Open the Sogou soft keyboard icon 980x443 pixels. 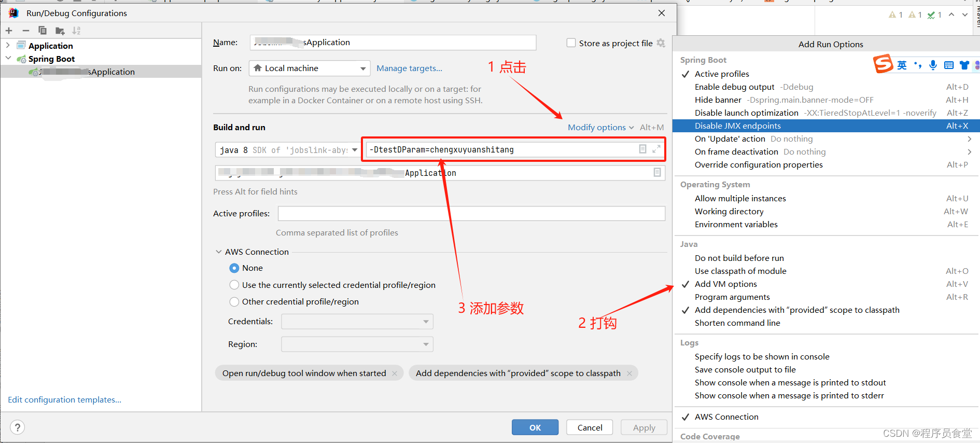point(949,65)
